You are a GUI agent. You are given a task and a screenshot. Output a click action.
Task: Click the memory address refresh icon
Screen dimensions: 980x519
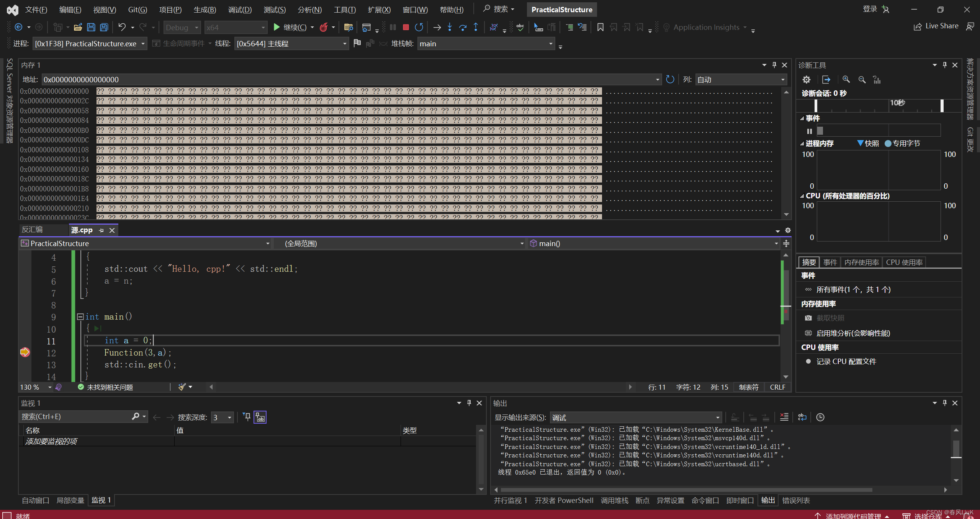pos(670,79)
